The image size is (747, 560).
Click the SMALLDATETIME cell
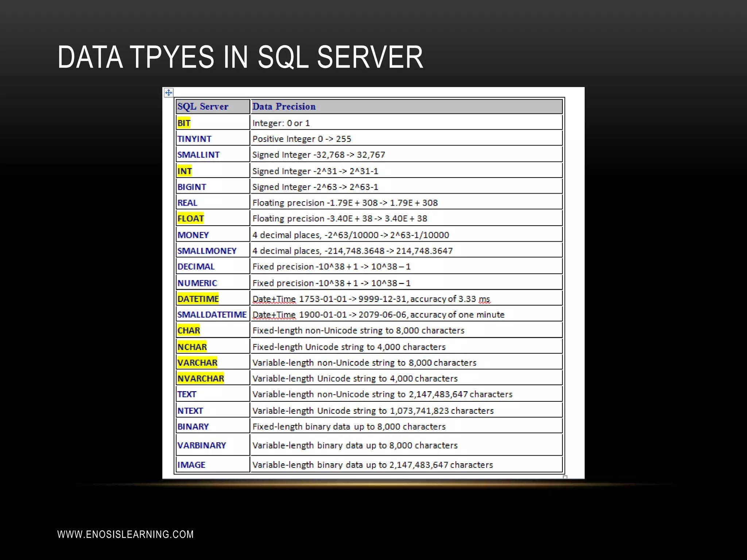(x=213, y=314)
